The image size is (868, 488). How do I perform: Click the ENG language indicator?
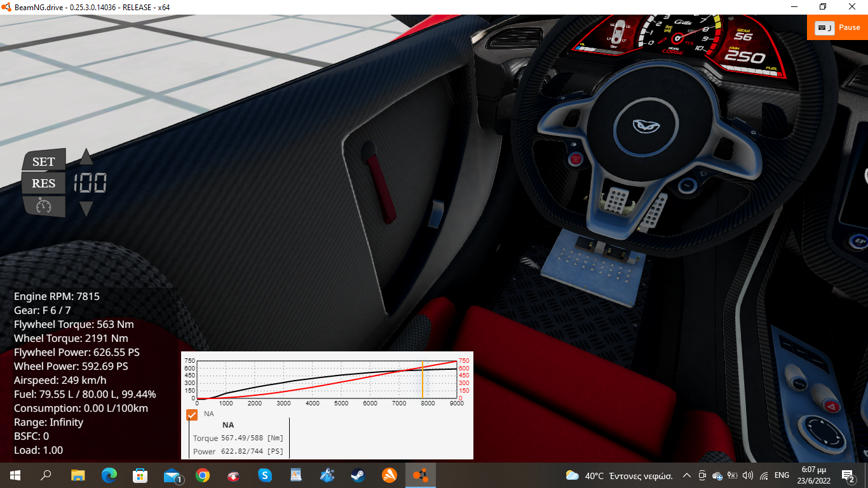click(782, 475)
